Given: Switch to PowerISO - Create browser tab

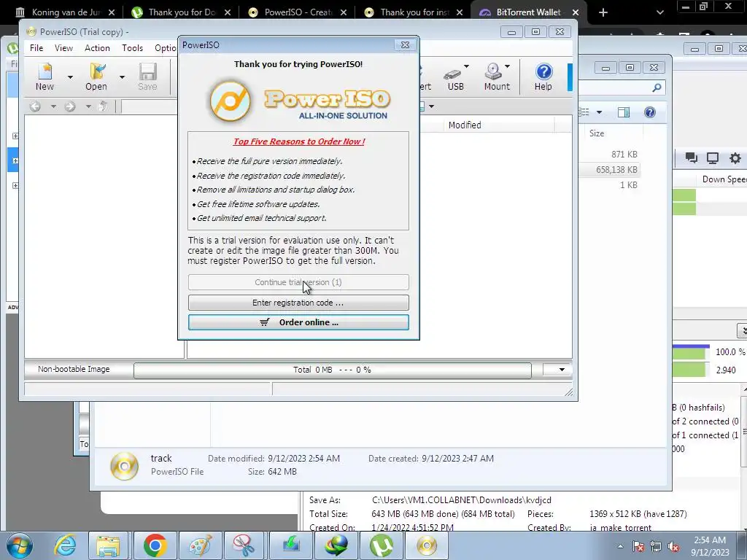Looking at the screenshot, I should [298, 12].
